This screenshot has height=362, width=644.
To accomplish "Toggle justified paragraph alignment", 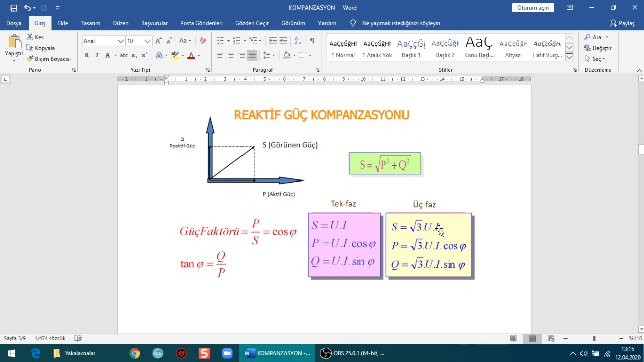I will [252, 55].
